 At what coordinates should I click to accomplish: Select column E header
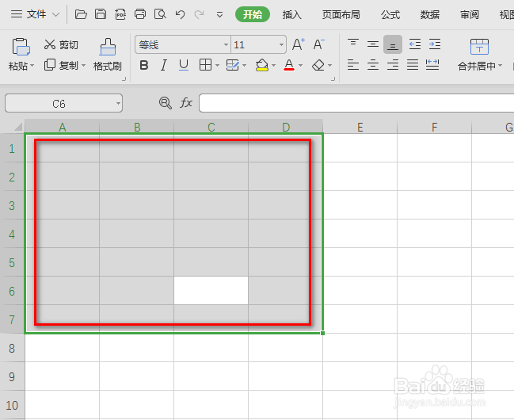click(x=360, y=127)
